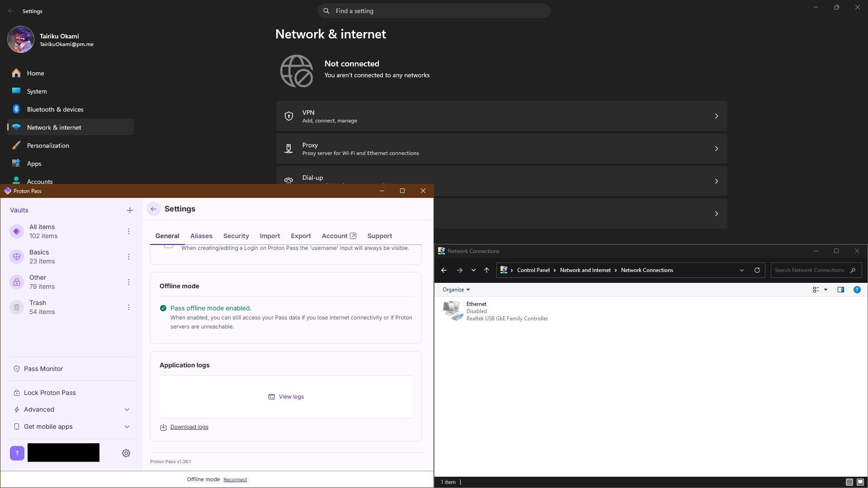This screenshot has width=868, height=488.
Task: Expand the address bar history dropdown
Action: click(x=742, y=270)
